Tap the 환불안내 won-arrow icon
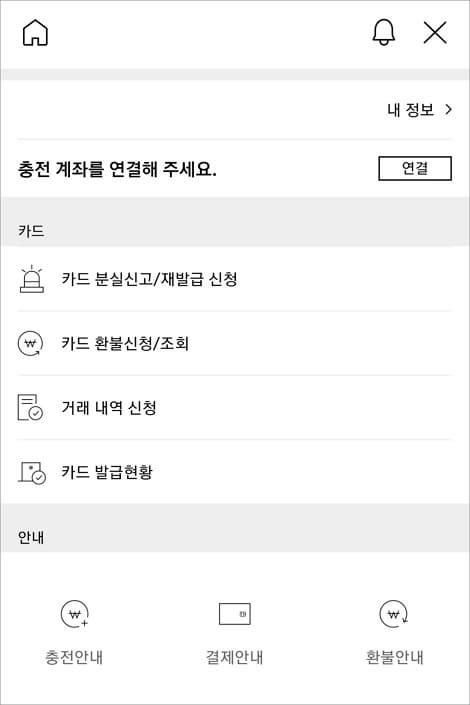Image resolution: width=470 pixels, height=705 pixels. pos(394,613)
